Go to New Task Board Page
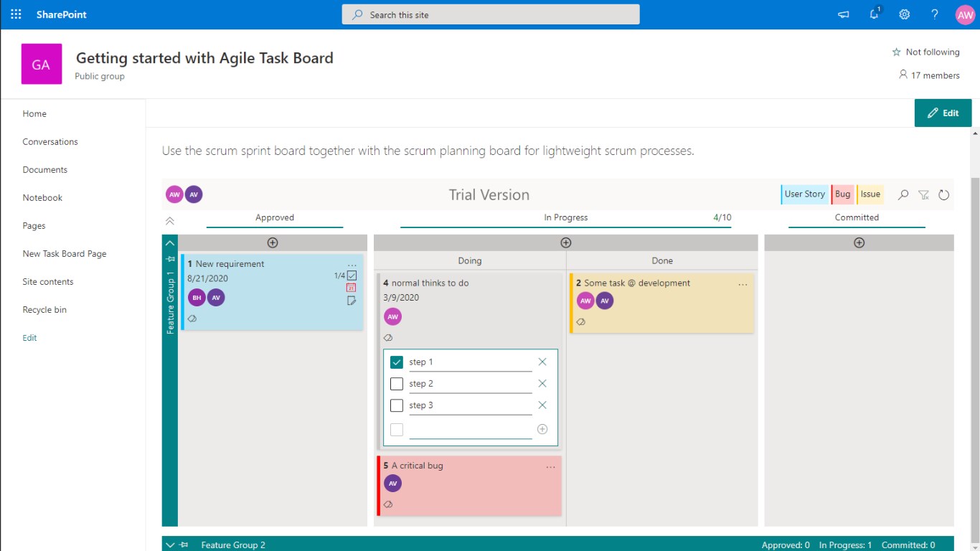 (x=65, y=254)
